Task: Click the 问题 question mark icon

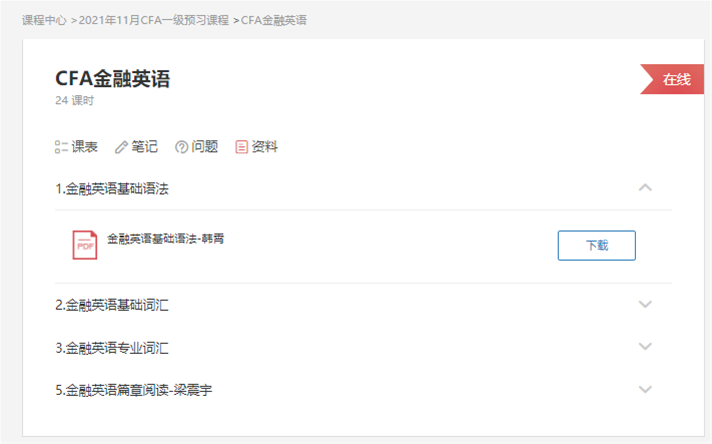Action: tap(181, 147)
